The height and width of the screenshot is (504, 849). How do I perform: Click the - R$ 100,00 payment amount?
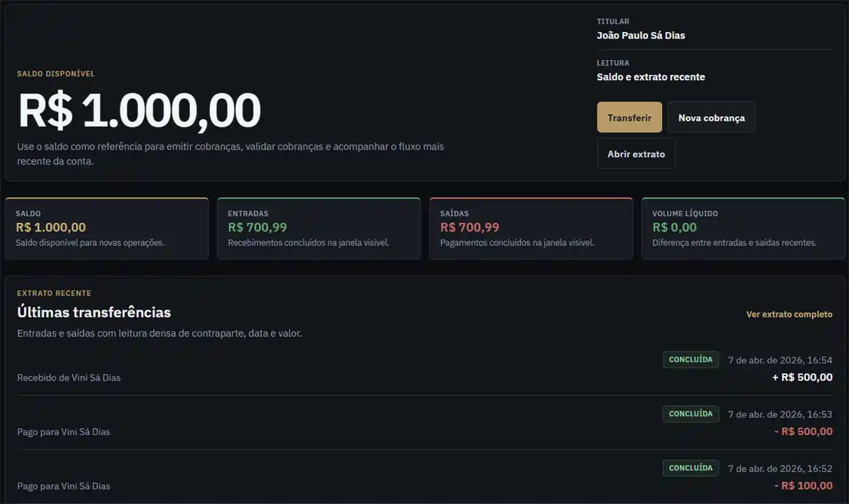click(x=803, y=486)
